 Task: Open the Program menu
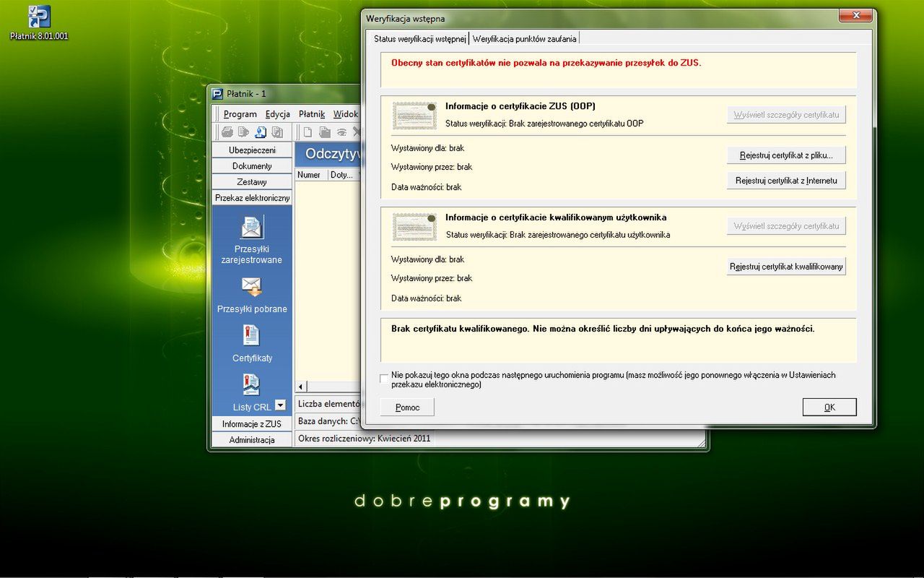click(240, 114)
